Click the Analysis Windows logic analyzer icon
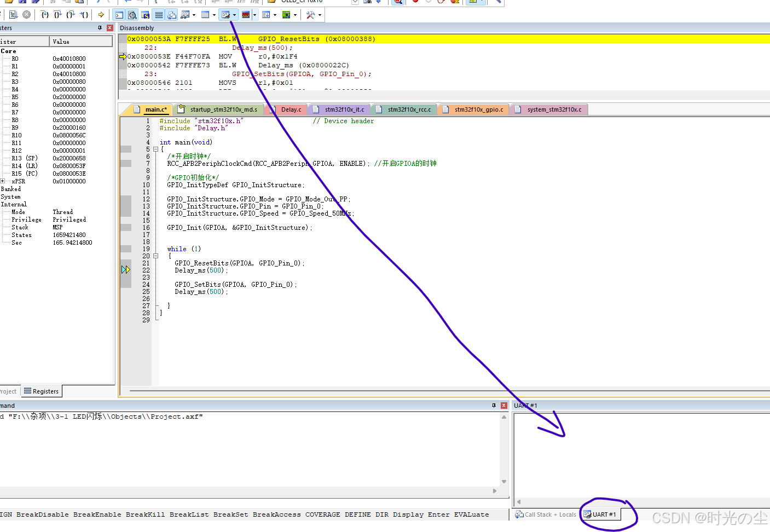 point(246,15)
